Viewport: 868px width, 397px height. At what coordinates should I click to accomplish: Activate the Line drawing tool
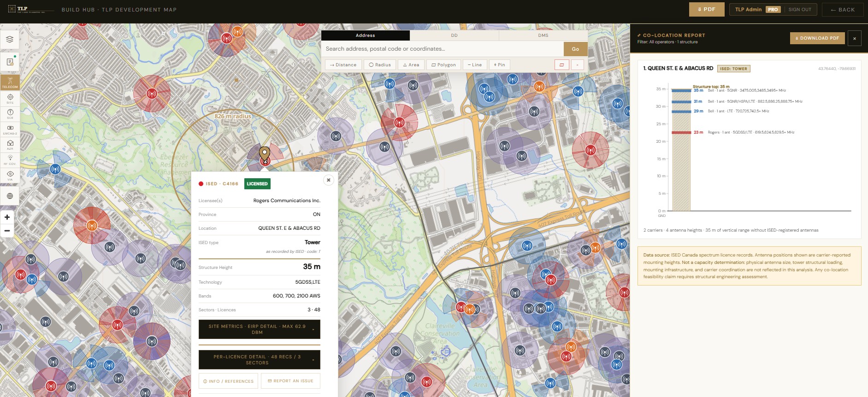[x=475, y=65]
